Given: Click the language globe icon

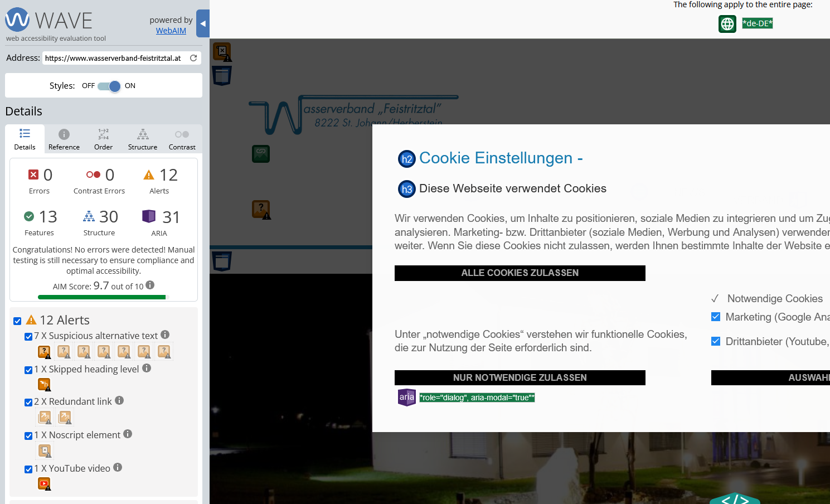Looking at the screenshot, I should point(727,24).
